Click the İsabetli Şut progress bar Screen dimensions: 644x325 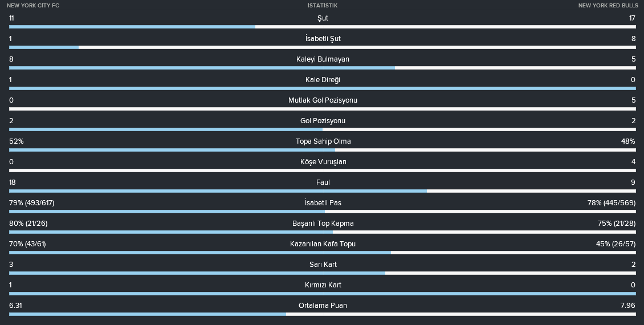pyautogui.click(x=323, y=47)
